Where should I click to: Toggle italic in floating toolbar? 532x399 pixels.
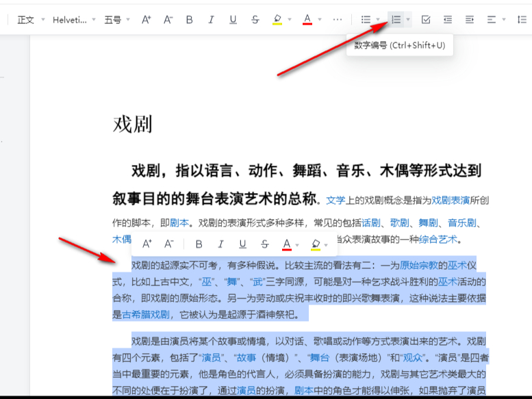(x=220, y=244)
